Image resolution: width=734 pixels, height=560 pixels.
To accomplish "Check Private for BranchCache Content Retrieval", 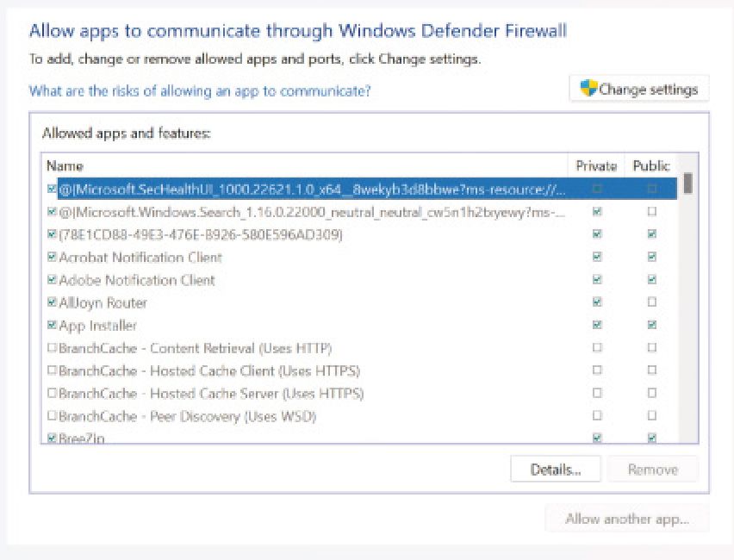I will click(597, 347).
